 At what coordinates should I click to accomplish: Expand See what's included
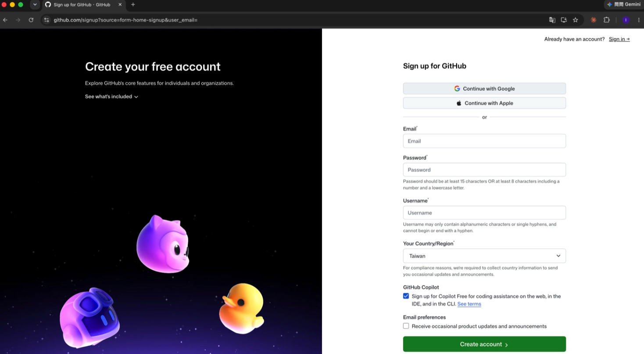111,97
